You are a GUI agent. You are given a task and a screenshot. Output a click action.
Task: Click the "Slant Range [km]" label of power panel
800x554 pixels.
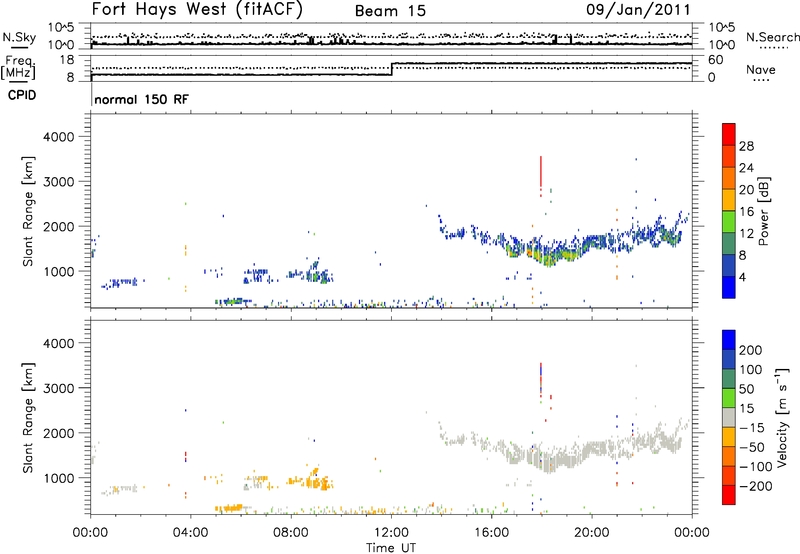(x=28, y=211)
